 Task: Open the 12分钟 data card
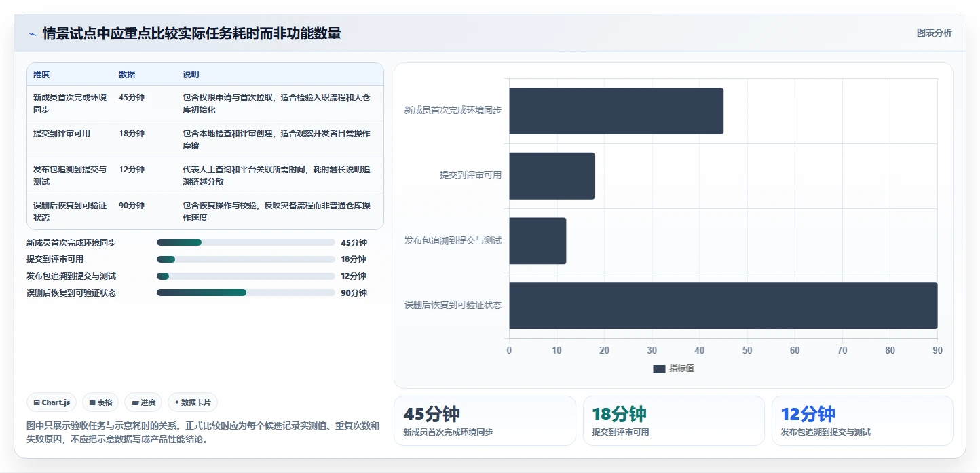(862, 421)
